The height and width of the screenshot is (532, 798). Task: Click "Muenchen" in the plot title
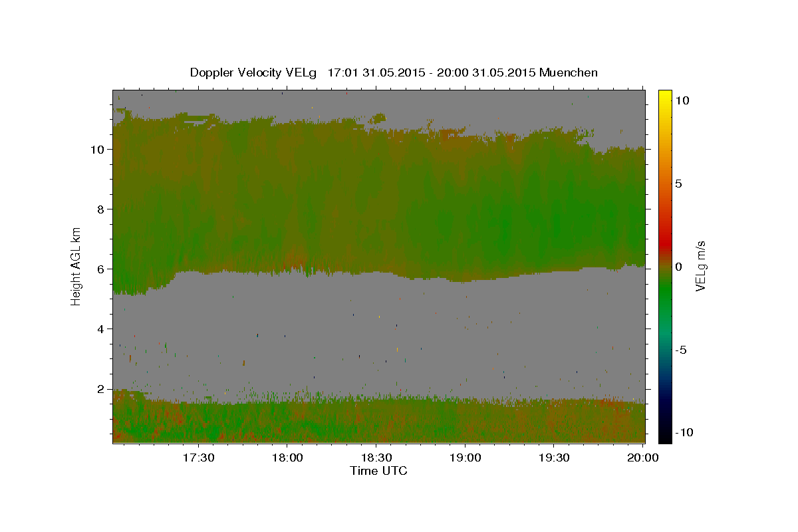click(x=569, y=72)
